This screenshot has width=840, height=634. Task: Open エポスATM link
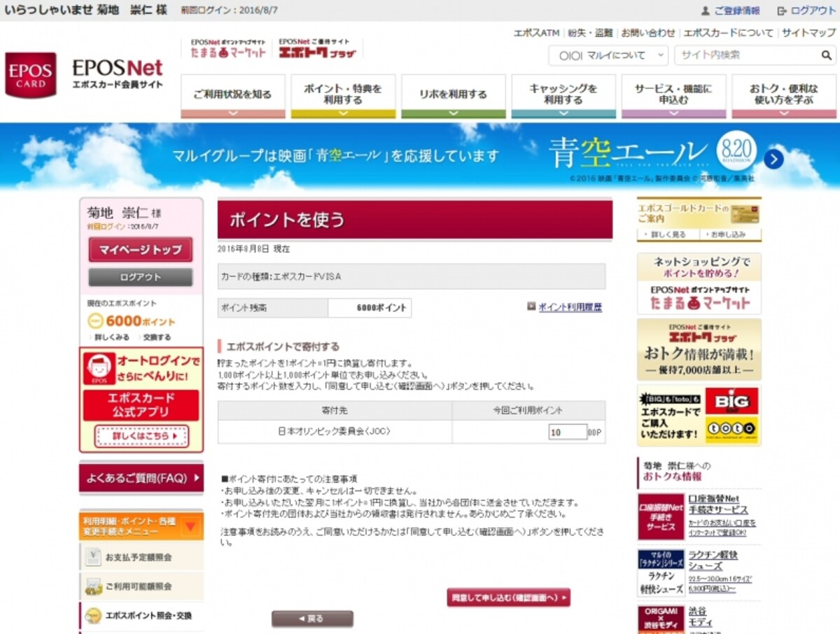point(536,33)
